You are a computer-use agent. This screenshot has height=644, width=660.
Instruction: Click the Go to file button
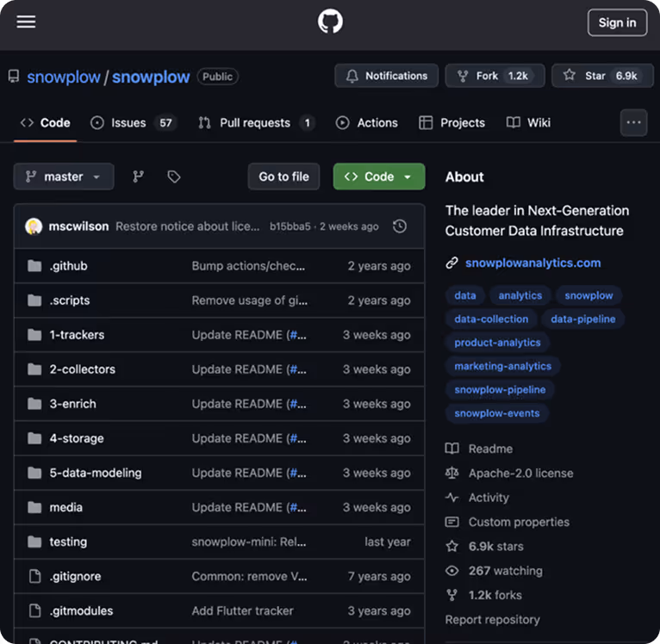point(283,176)
